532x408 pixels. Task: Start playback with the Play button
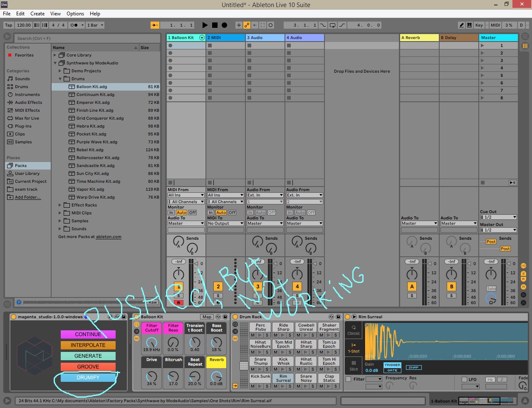(x=205, y=25)
